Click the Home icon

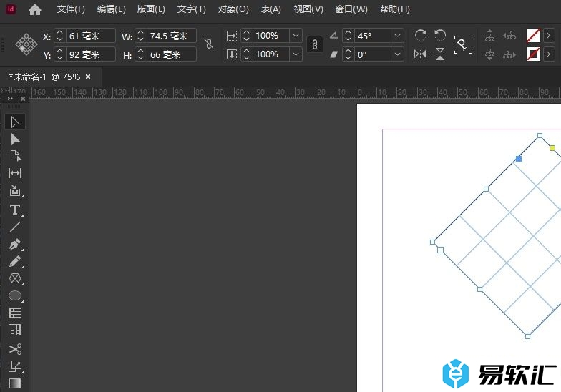(x=34, y=9)
